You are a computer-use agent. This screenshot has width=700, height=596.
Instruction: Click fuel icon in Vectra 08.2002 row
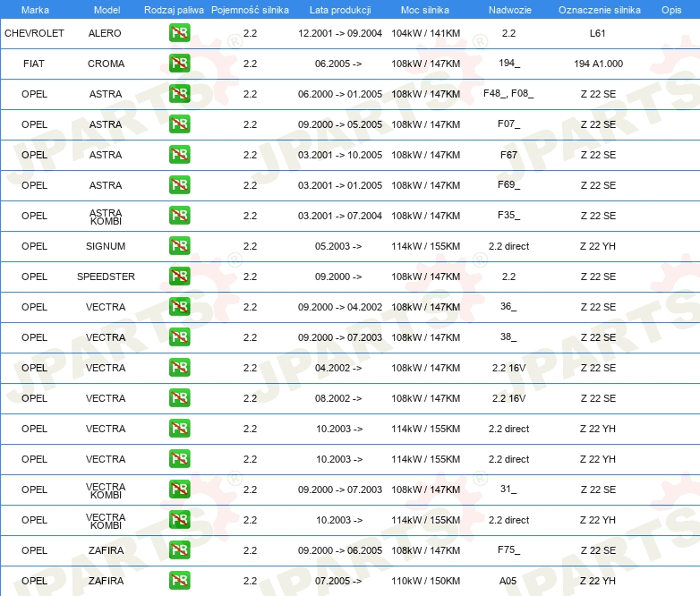pos(179,397)
